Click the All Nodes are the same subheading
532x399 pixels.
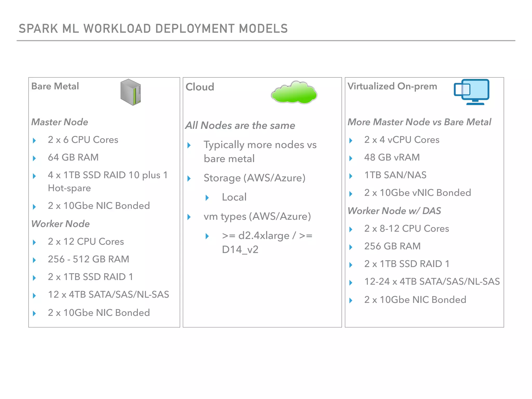[240, 125]
